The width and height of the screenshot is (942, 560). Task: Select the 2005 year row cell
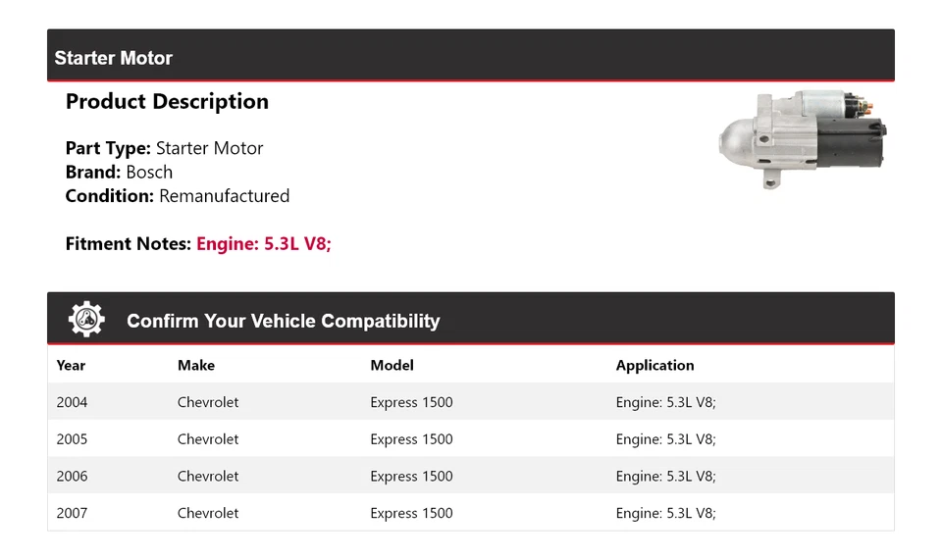pyautogui.click(x=72, y=439)
